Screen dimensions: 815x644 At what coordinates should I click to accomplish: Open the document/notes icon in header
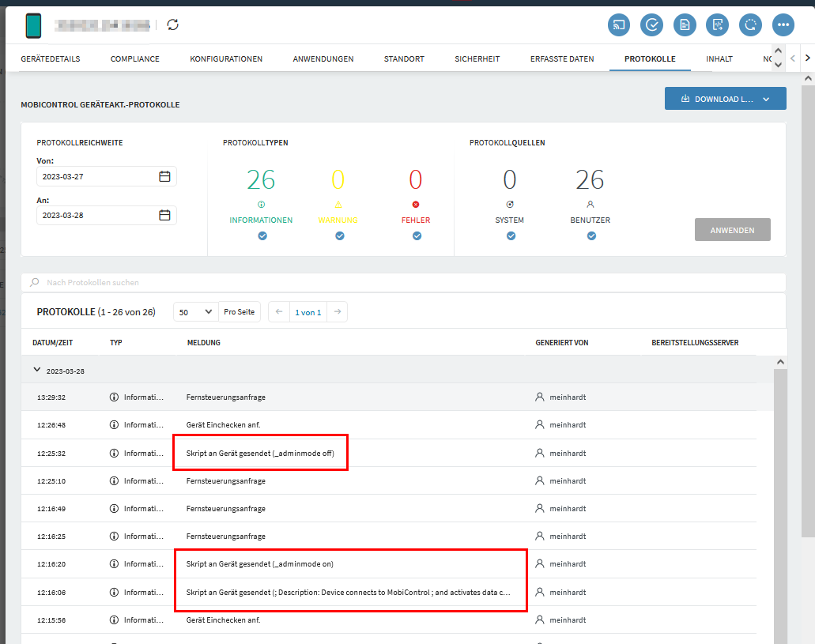[685, 24]
